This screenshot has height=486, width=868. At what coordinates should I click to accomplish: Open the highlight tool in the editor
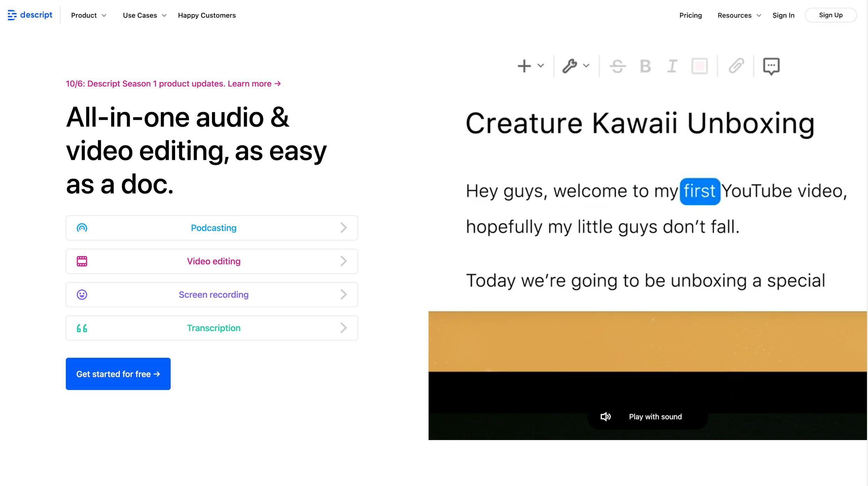699,66
